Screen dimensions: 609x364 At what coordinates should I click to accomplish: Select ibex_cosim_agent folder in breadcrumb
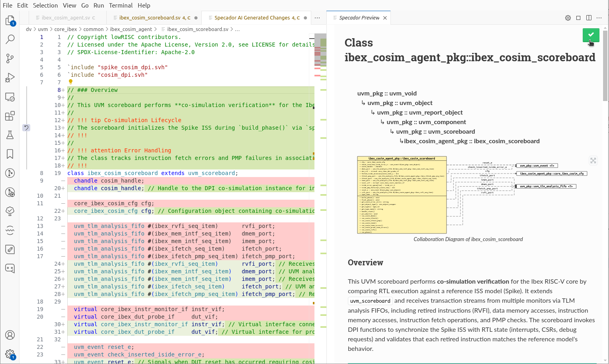pyautogui.click(x=131, y=29)
